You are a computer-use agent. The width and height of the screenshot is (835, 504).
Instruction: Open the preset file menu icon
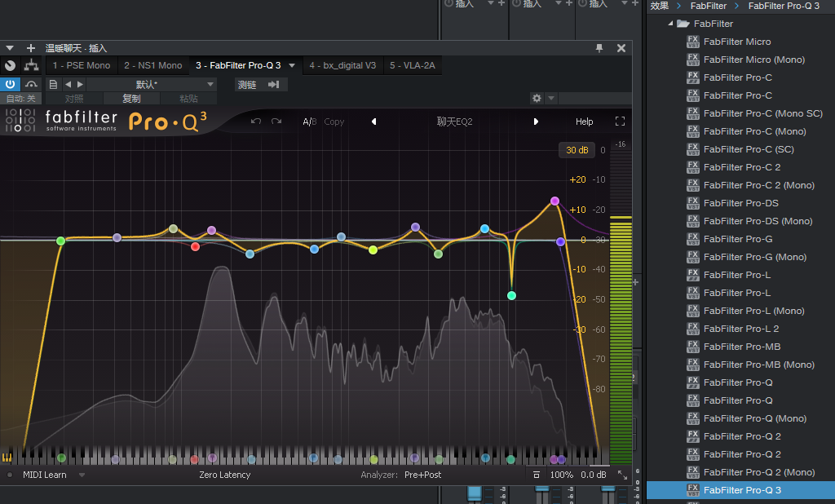click(x=53, y=84)
